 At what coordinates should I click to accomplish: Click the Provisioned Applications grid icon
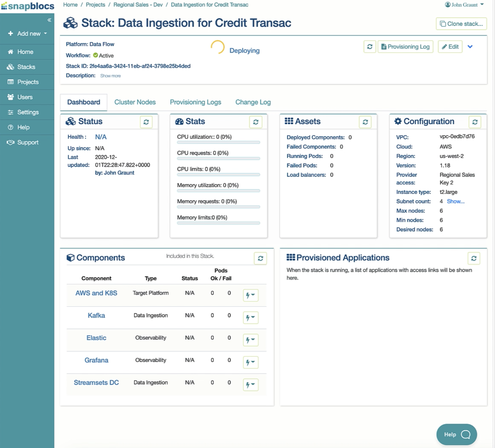coord(291,257)
